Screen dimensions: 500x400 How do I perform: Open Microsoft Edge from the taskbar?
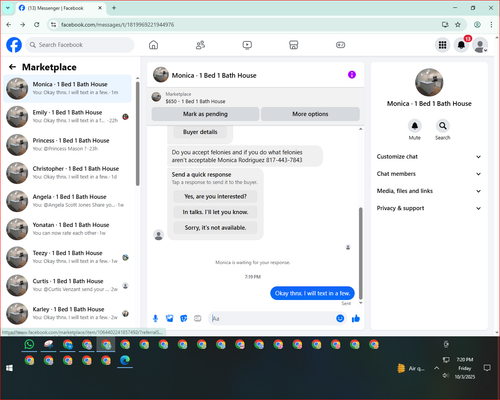(x=125, y=360)
